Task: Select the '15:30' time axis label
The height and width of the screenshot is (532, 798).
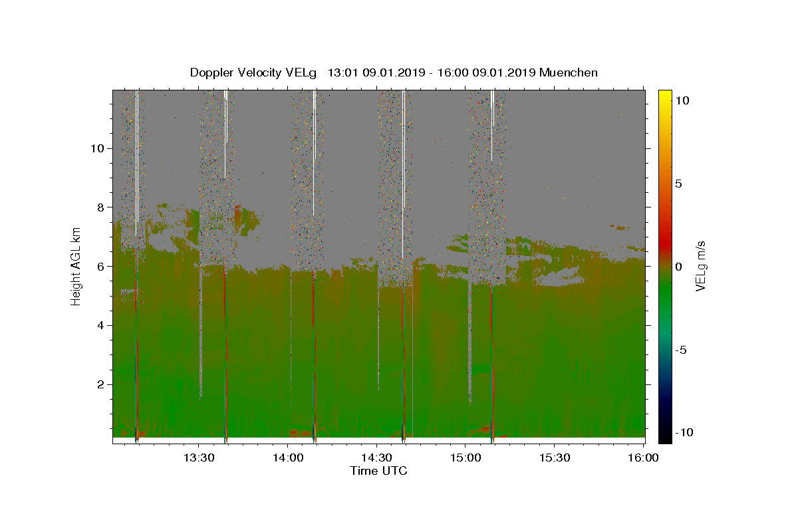Action: [555, 458]
